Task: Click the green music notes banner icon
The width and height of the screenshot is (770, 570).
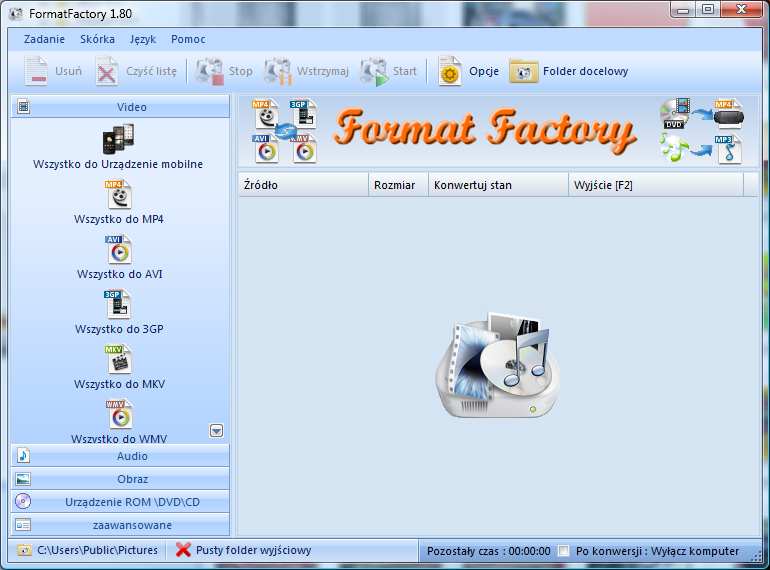Action: tap(673, 149)
